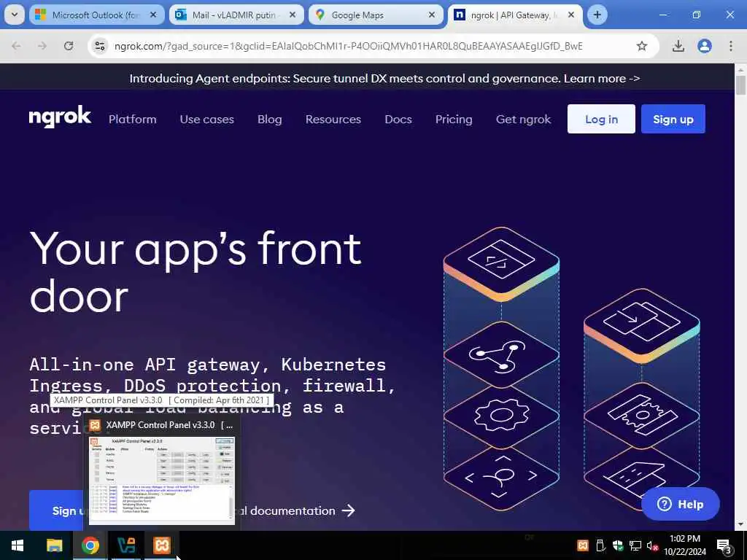Go forward one page
The width and height of the screenshot is (747, 560).
[42, 46]
